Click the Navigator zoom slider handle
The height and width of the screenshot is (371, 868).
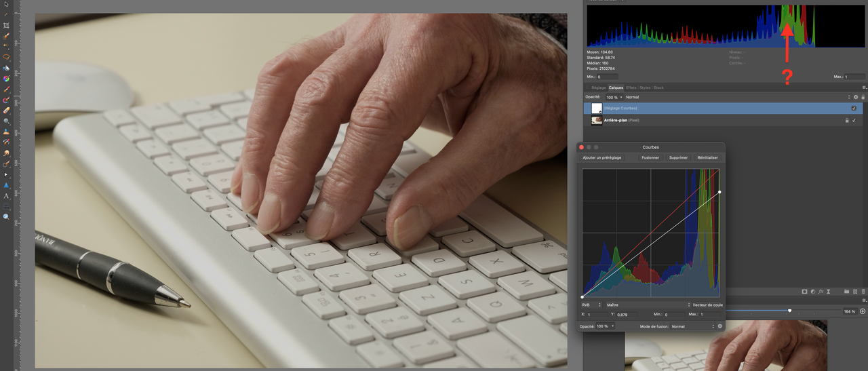point(789,311)
